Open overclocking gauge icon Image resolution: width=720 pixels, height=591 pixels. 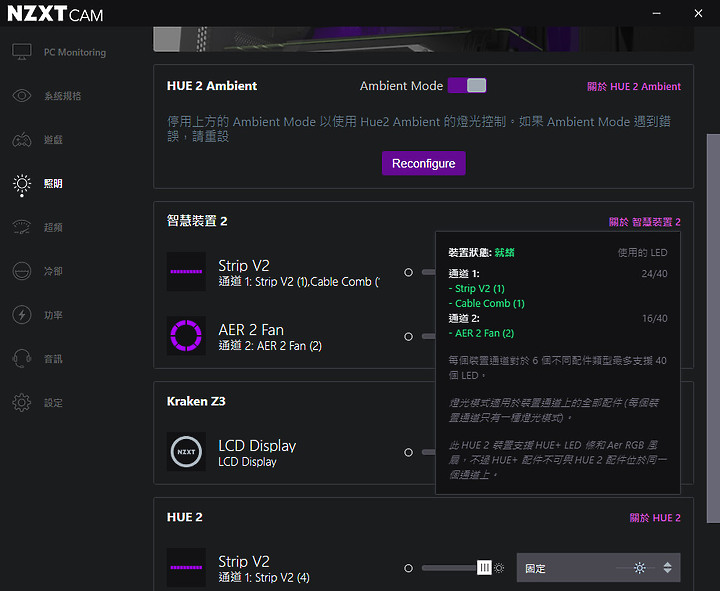click(x=22, y=227)
